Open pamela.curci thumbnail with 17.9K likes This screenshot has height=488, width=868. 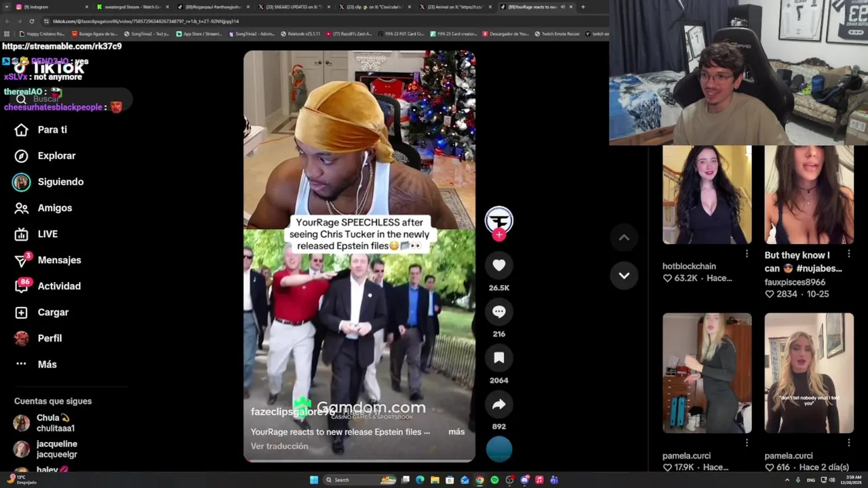pos(707,373)
